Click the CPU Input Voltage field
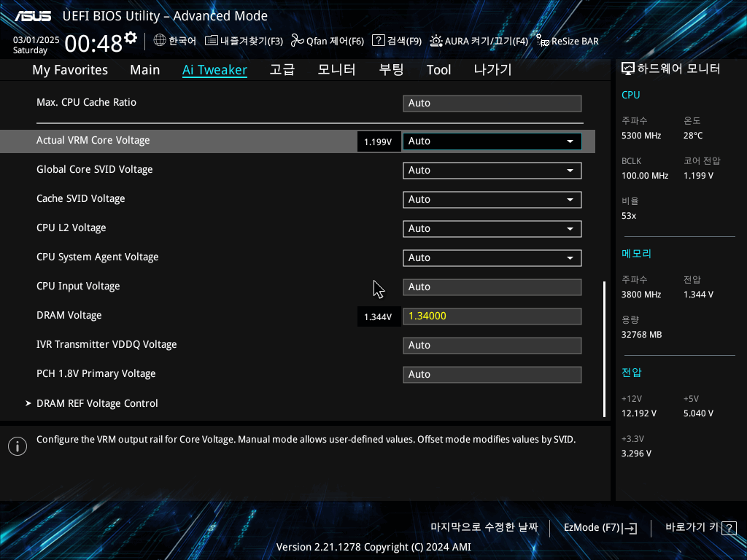The width and height of the screenshot is (747, 560). click(492, 287)
